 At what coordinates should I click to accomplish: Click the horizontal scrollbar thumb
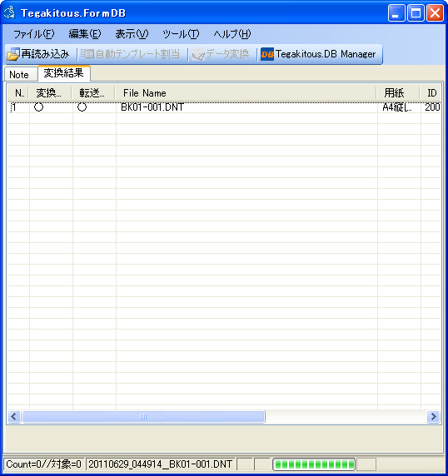(143, 416)
